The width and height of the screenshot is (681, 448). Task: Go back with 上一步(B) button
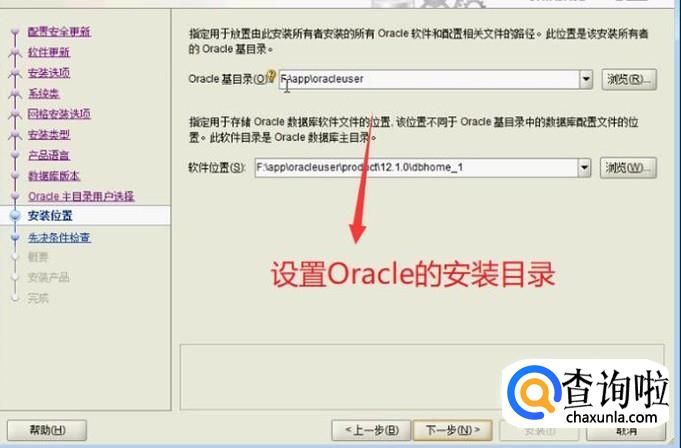[371, 430]
